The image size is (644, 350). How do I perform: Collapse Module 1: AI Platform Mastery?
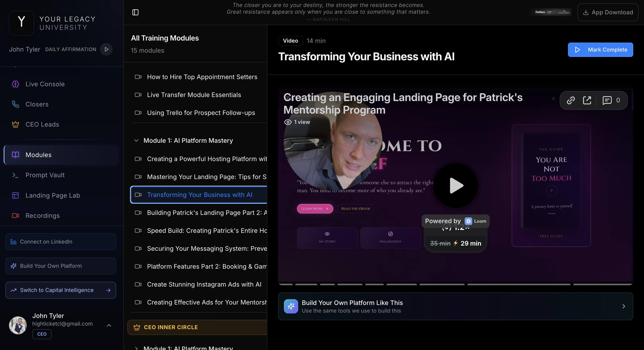pyautogui.click(x=136, y=140)
